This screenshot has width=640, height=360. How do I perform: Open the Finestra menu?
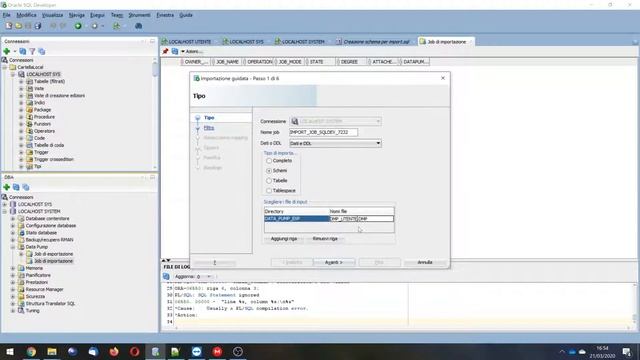click(165, 15)
